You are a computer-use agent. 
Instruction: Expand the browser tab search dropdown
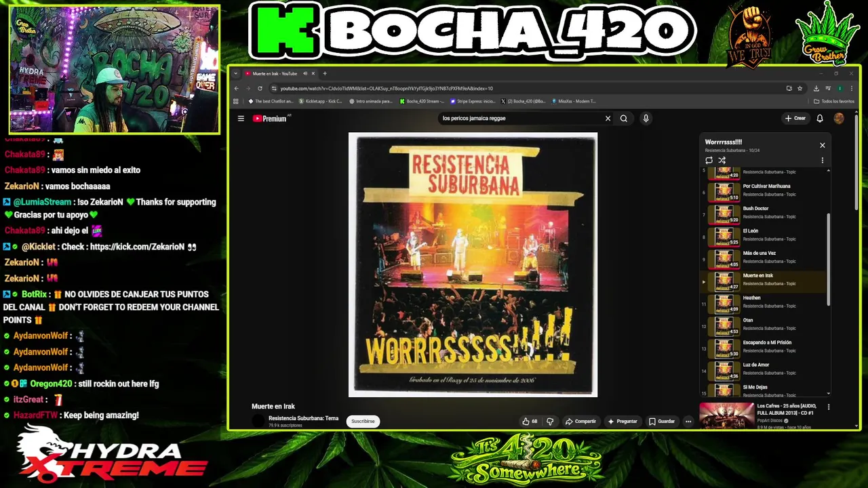[236, 74]
